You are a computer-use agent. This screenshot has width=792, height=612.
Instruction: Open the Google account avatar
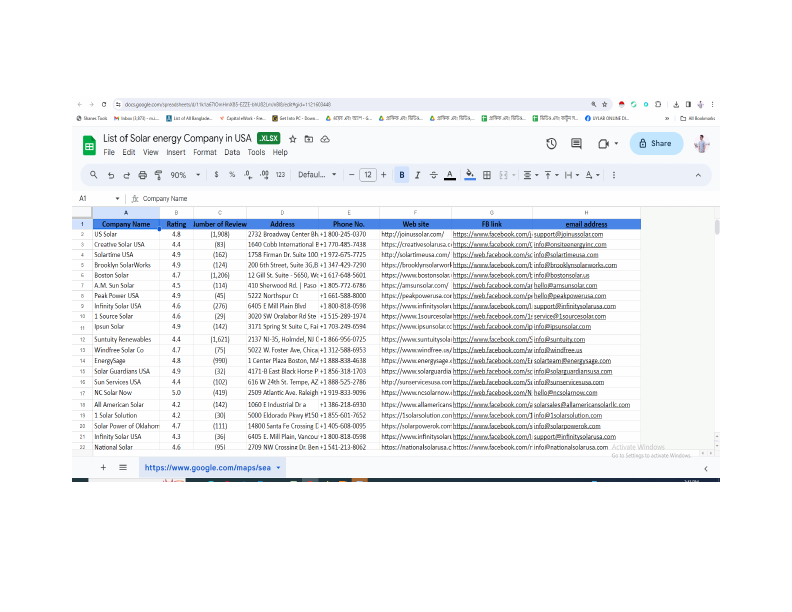pos(702,144)
